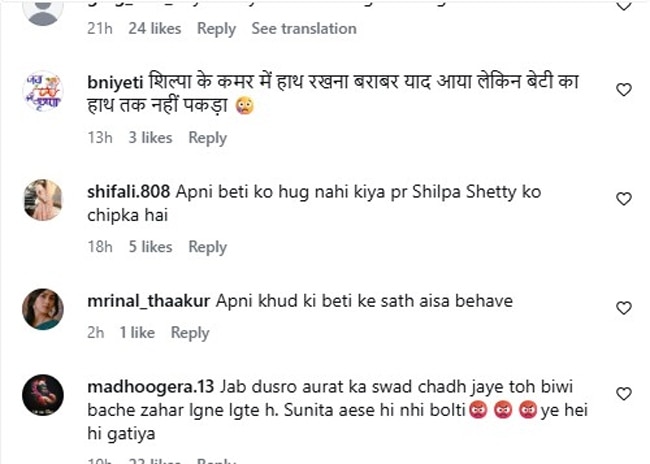Open shifali.808's profile avatar
The height and width of the screenshot is (464, 650).
(x=43, y=200)
